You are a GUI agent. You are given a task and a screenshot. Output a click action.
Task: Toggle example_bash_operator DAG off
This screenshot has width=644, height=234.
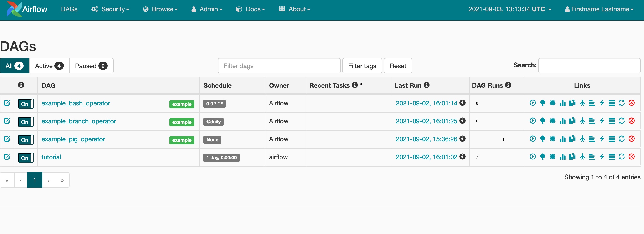(x=26, y=104)
